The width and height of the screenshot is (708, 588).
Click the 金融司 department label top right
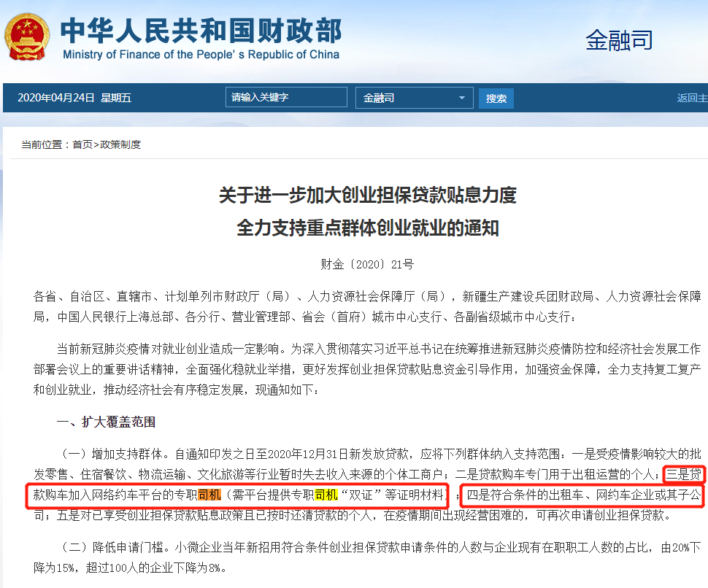(619, 41)
